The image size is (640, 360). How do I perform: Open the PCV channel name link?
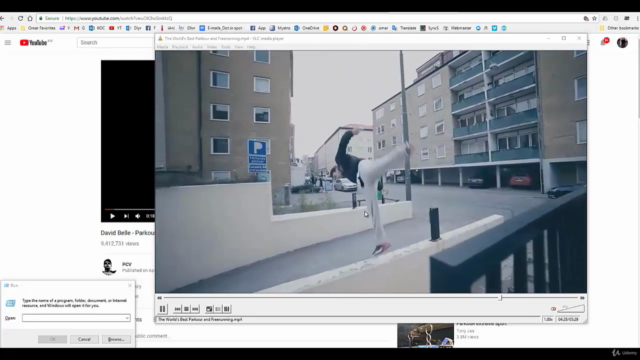pyautogui.click(x=127, y=264)
